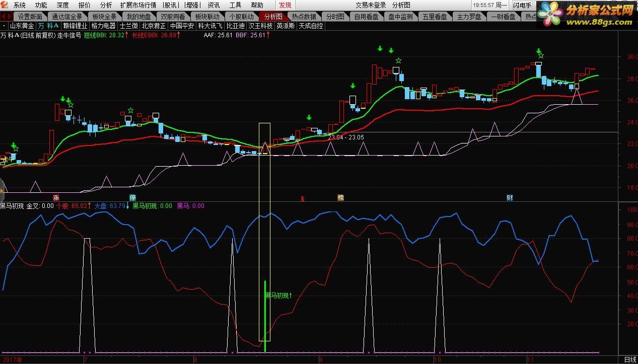Image resolution: width=638 pixels, height=364 pixels.
Task: Open the 功能 menu
Action: point(41,5)
